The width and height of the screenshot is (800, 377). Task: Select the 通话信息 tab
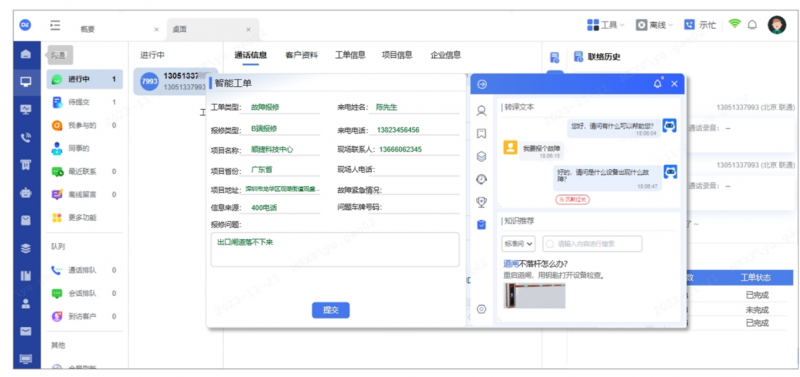(x=251, y=55)
